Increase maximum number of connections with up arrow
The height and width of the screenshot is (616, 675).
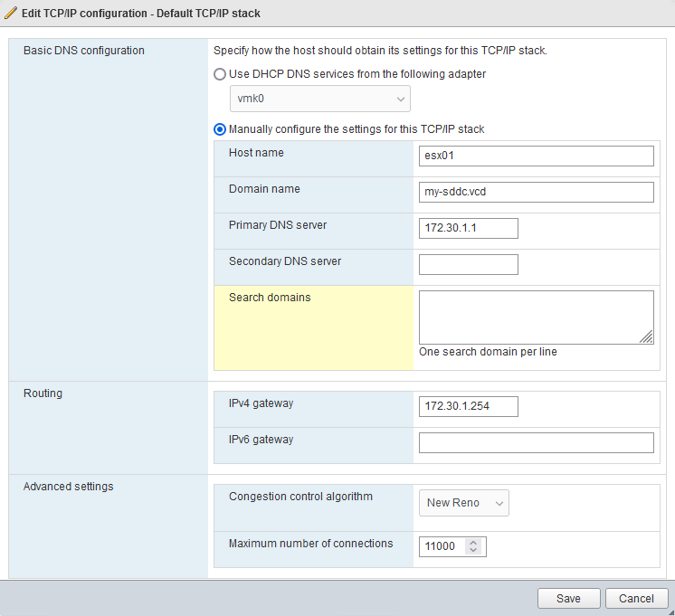pyautogui.click(x=473, y=543)
